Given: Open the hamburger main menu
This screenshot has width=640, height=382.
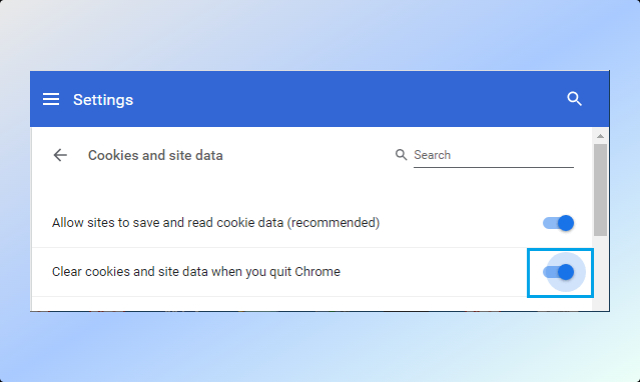Looking at the screenshot, I should click(x=51, y=99).
